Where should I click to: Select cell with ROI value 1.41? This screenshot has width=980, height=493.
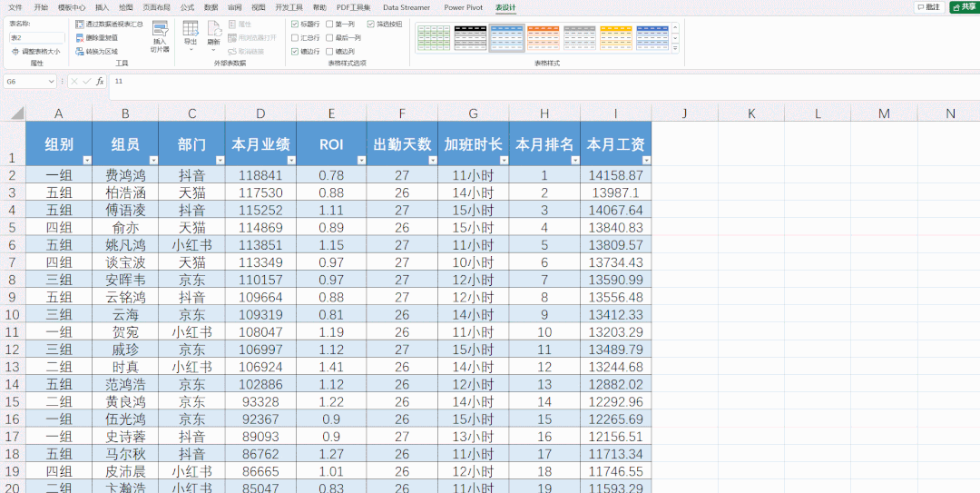pyautogui.click(x=331, y=365)
